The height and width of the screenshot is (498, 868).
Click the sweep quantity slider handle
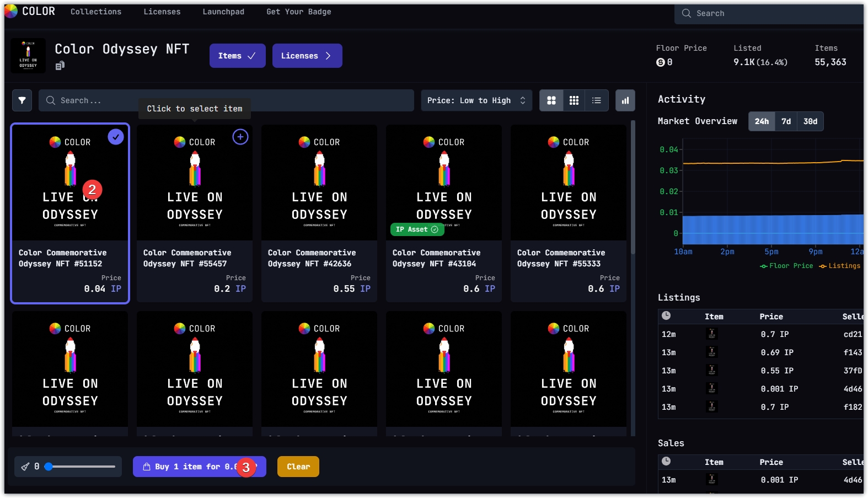(x=49, y=467)
